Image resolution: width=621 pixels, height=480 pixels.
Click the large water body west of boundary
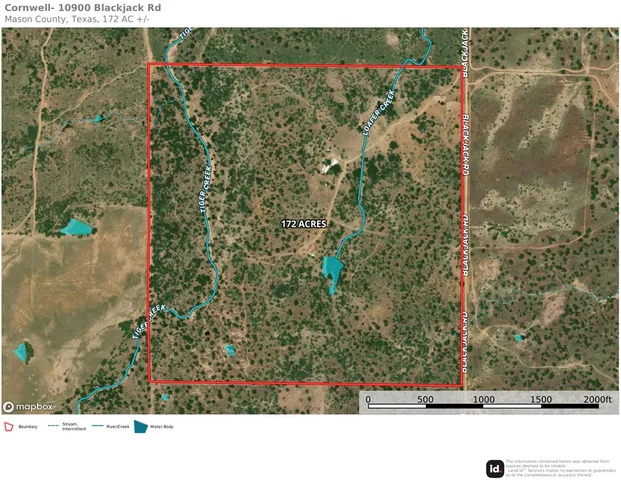pos(76,227)
